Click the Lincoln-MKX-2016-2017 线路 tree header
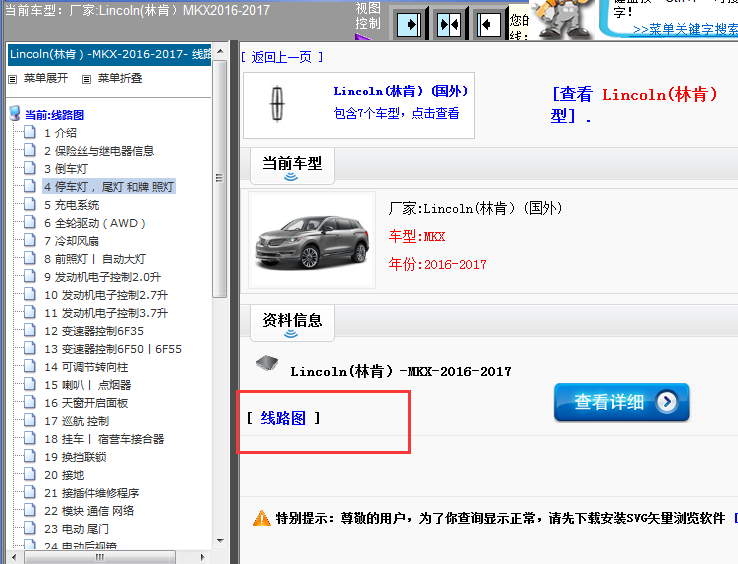738x564 pixels. coord(110,54)
